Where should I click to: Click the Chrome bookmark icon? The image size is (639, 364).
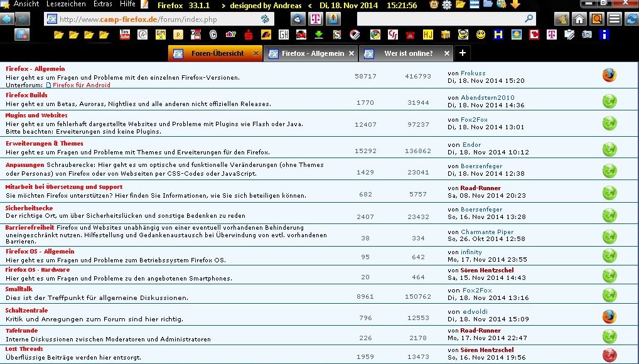[x=375, y=34]
